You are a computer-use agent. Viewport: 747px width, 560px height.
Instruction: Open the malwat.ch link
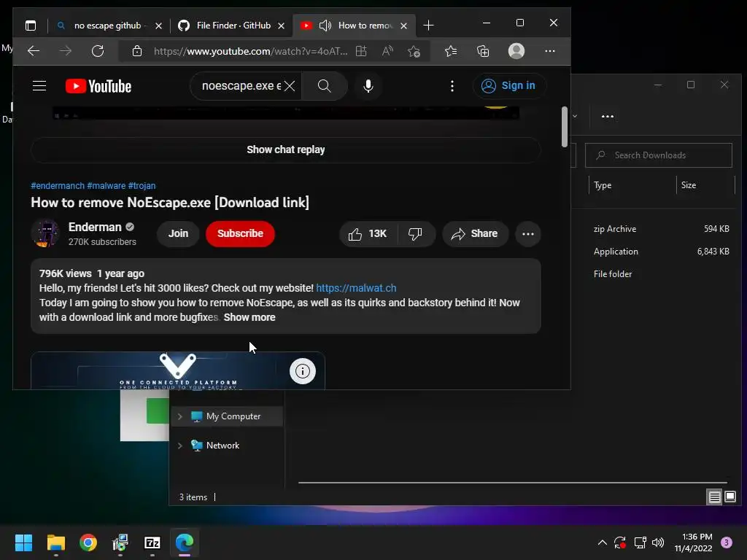coord(356,288)
